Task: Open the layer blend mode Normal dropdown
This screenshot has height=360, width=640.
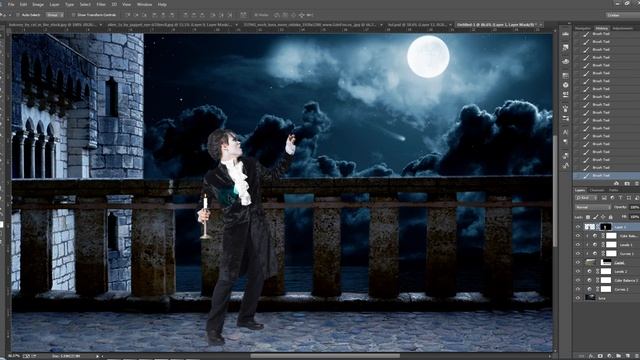Action: [x=592, y=207]
